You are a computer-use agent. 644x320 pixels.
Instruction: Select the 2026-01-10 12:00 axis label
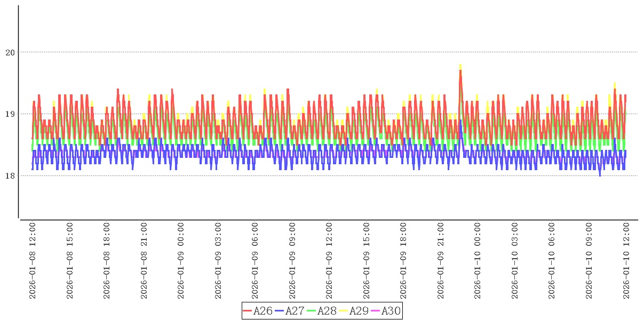[x=626, y=261]
